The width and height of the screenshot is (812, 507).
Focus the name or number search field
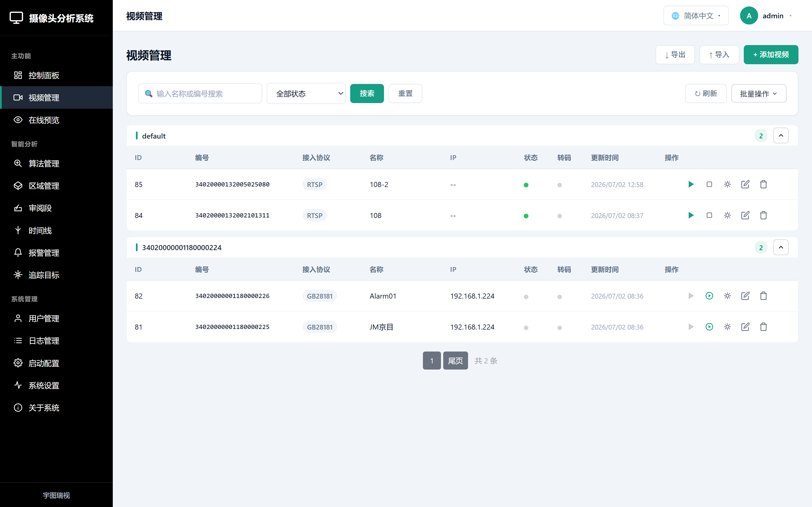[200, 94]
